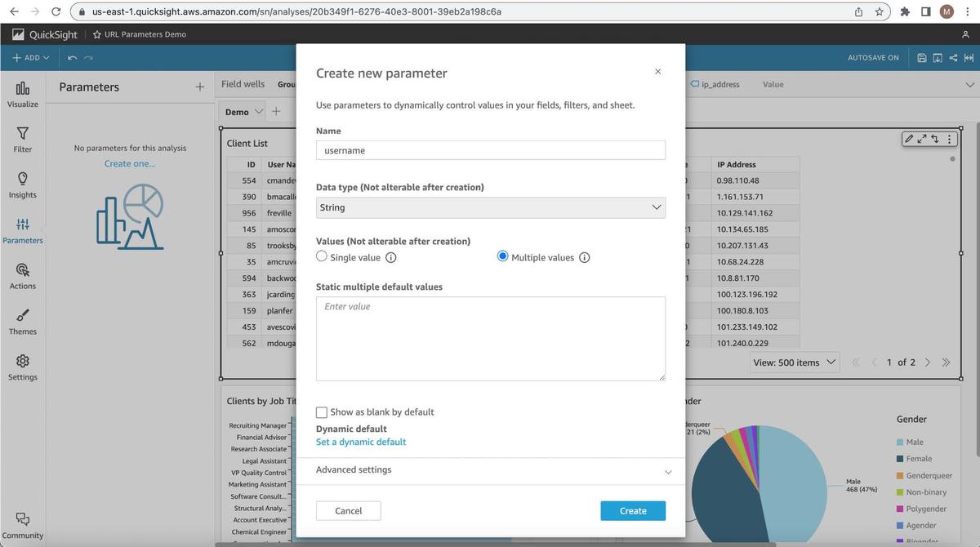Open the Actions sidebar icon
The image size is (980, 547).
23,270
